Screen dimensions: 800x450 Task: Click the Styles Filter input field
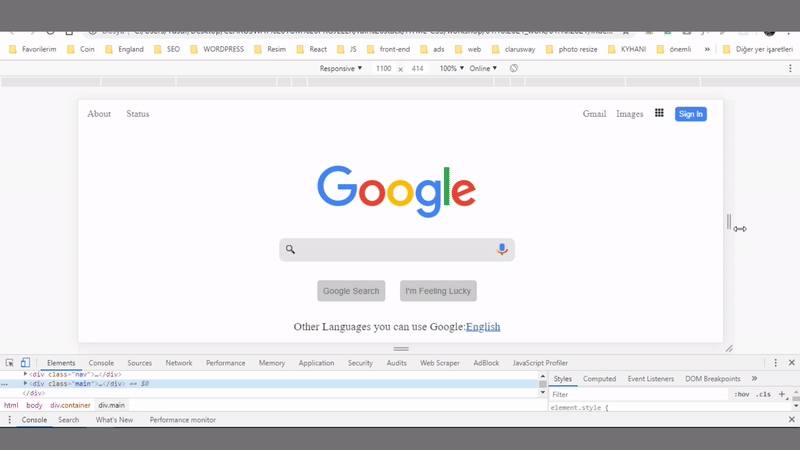(639, 394)
